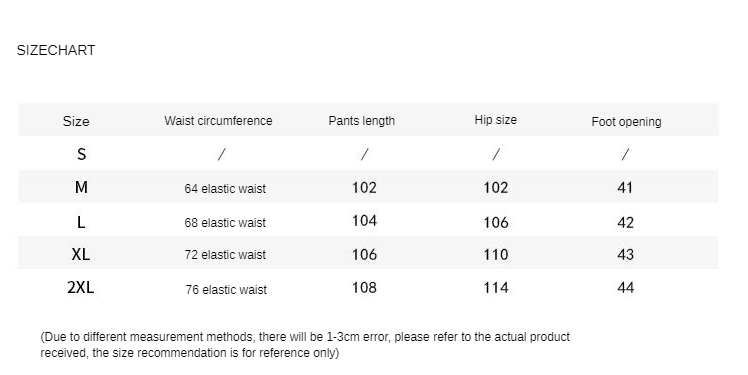
Task: Click the 64 elastic waist cell
Action: (x=225, y=189)
